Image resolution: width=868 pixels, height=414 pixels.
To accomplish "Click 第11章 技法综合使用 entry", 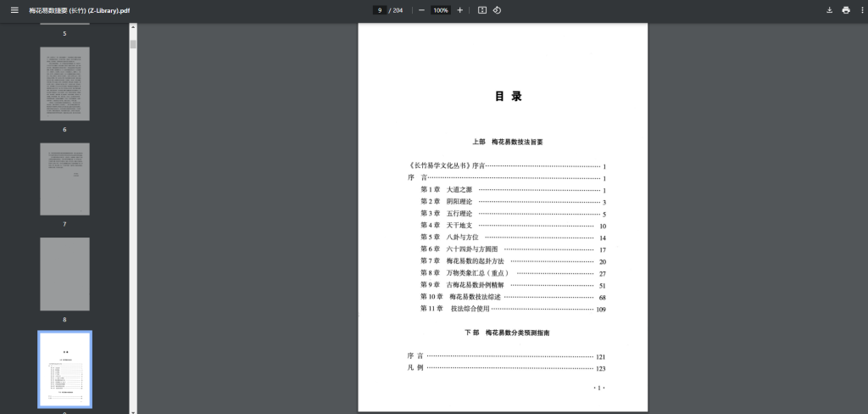I will pos(513,310).
